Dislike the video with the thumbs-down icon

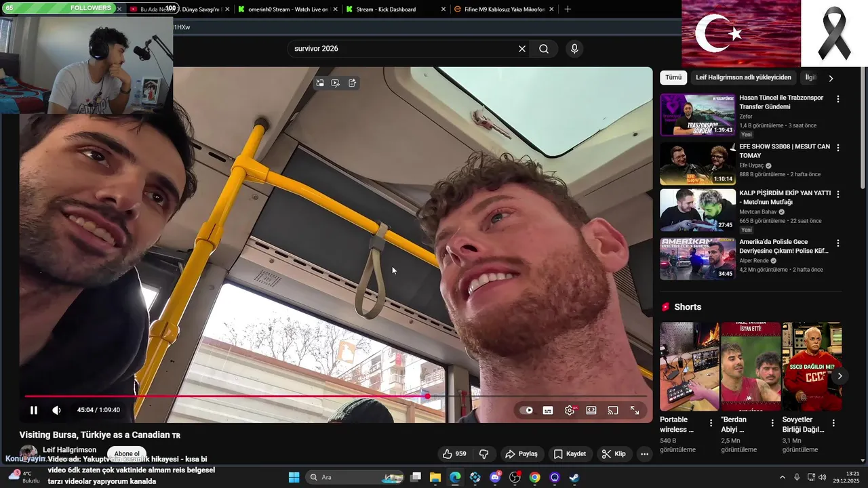pos(484,454)
